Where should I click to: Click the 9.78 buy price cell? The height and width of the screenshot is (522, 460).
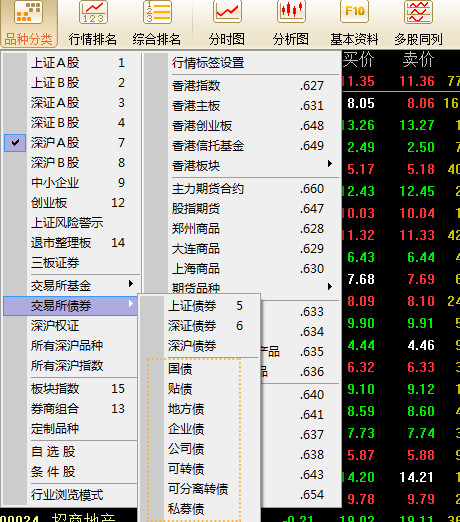click(361, 499)
